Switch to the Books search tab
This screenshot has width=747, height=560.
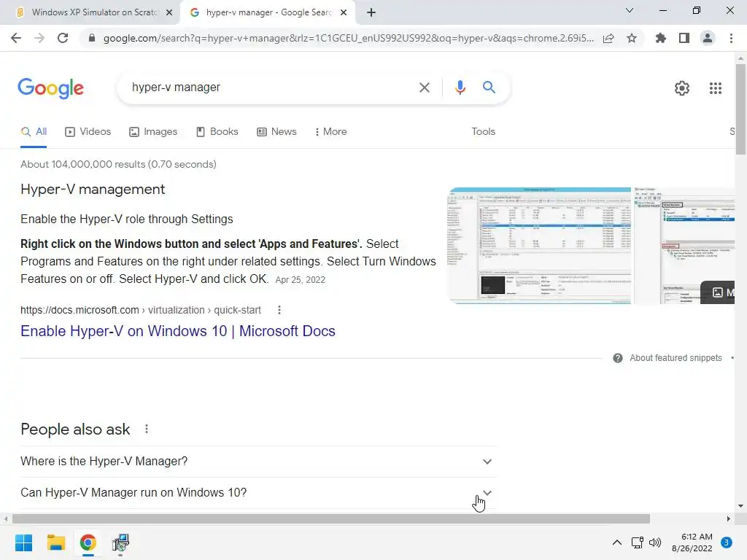[217, 132]
